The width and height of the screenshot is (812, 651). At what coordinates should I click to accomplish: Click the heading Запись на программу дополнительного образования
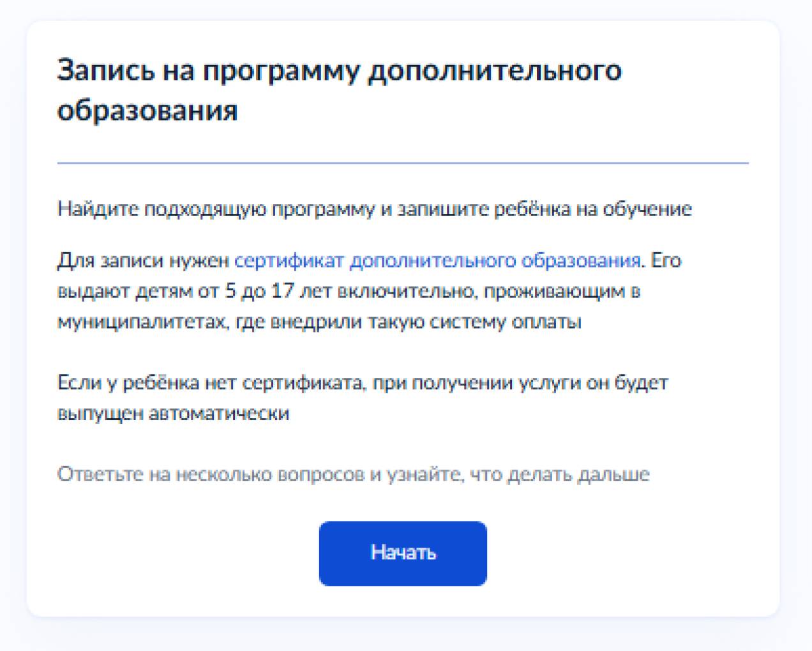(x=339, y=89)
